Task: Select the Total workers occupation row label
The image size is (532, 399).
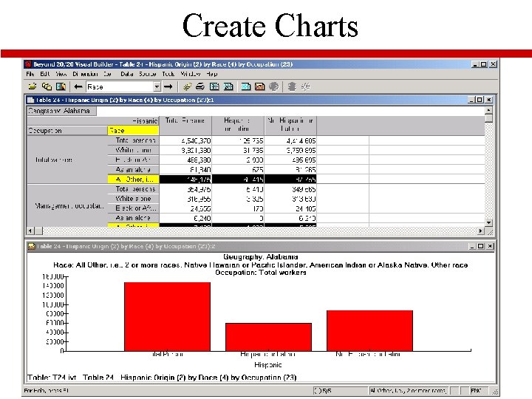Action: (67, 160)
